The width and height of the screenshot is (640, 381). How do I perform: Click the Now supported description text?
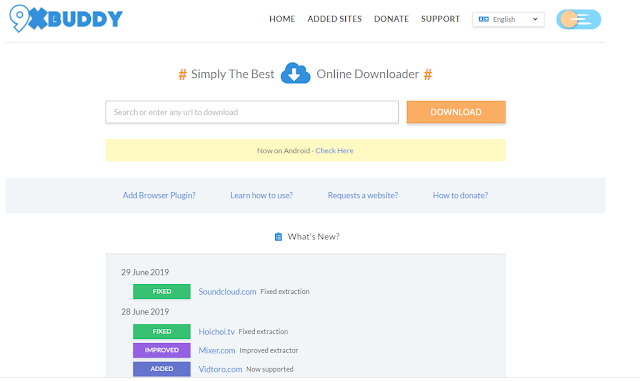point(270,369)
